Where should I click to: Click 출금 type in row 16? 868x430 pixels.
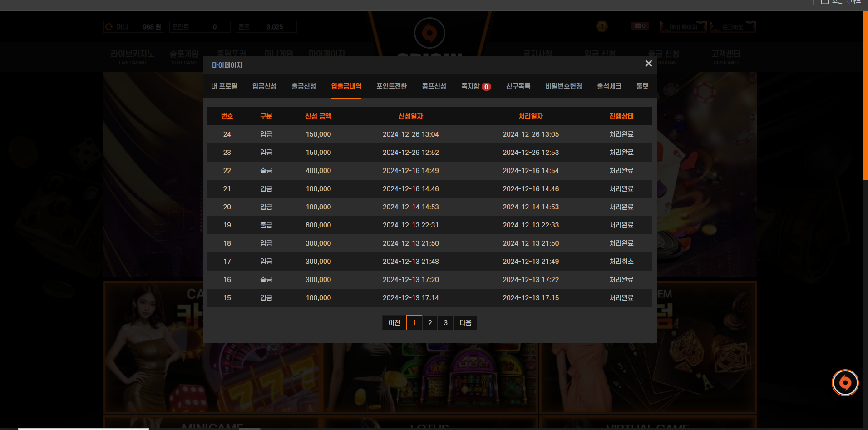click(x=266, y=279)
